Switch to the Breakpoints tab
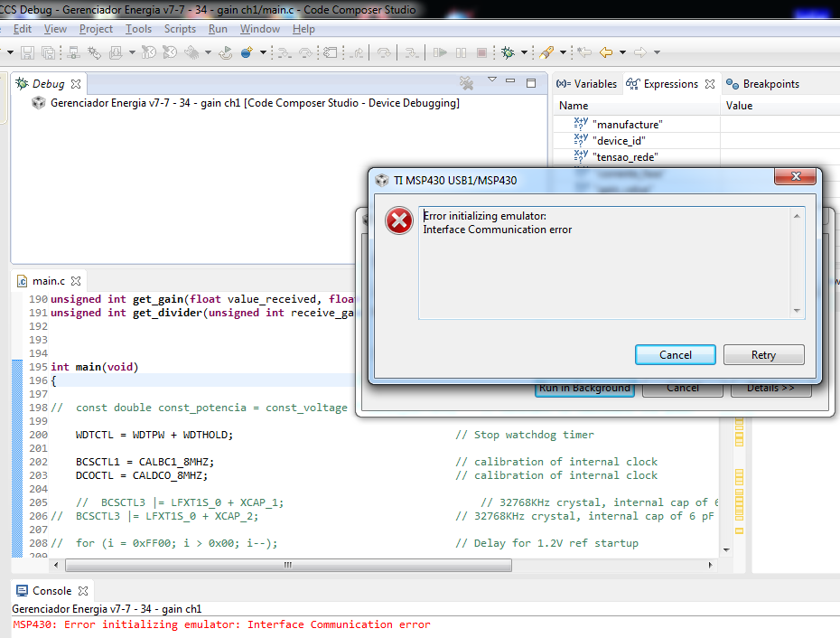 coord(763,84)
